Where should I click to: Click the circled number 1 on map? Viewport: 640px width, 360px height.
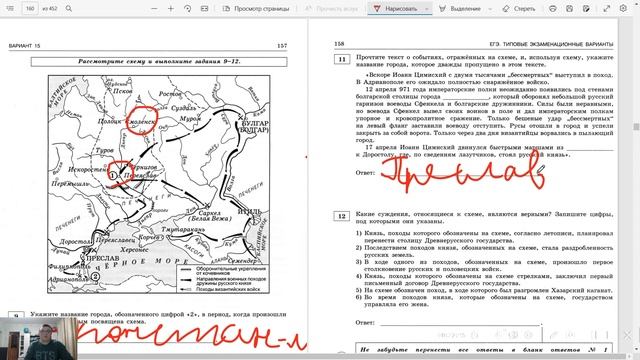coord(113,175)
